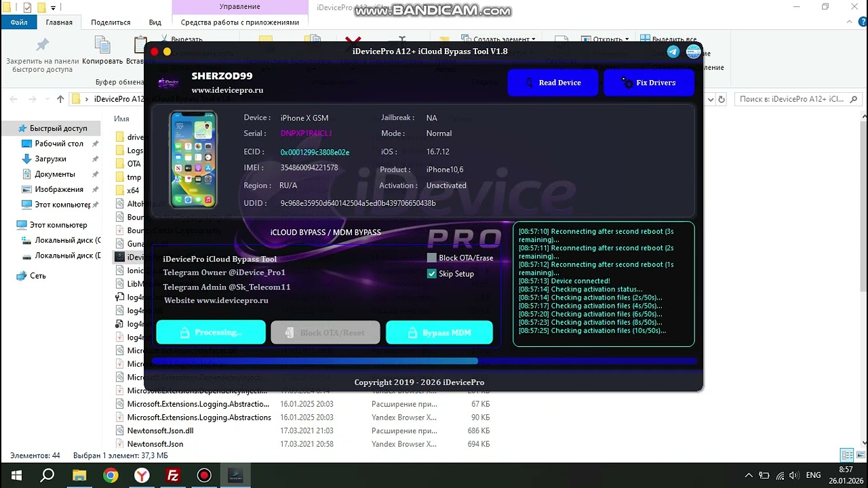Open the Средства работы с приложениями tab

pos(240,22)
